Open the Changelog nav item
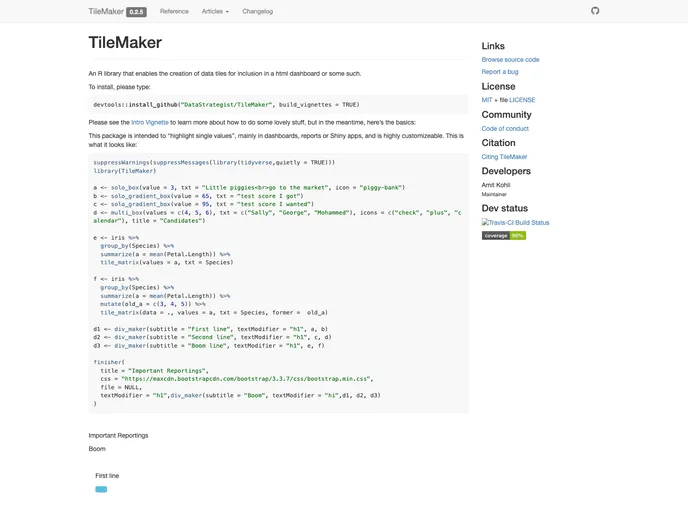 coord(258,11)
